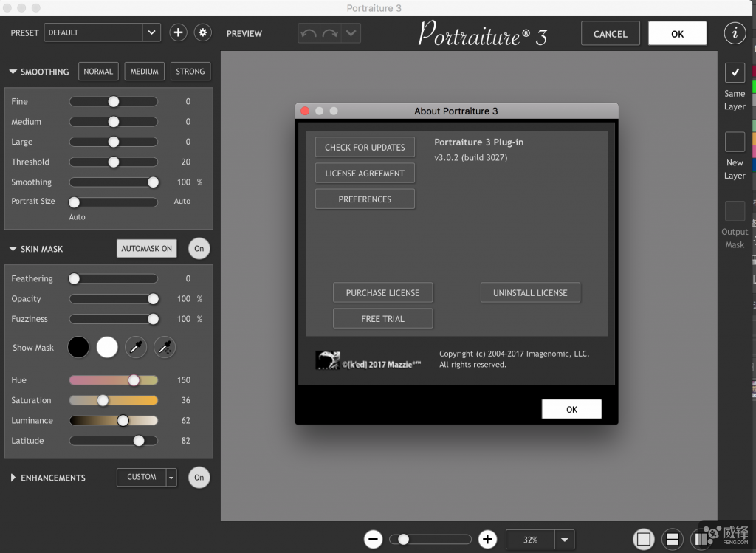
Task: Check the Same Layer checkbox
Action: click(x=735, y=73)
